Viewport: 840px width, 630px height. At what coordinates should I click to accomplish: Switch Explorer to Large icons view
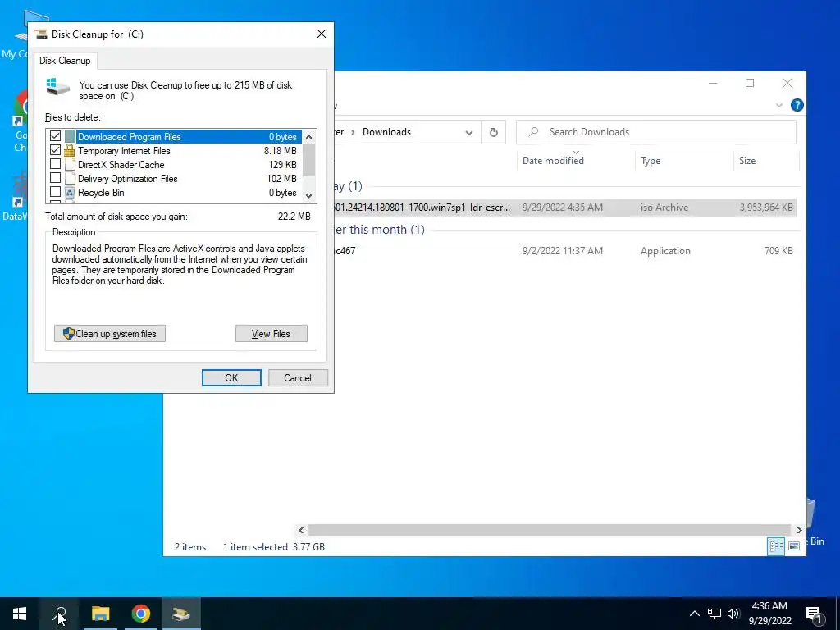(794, 546)
